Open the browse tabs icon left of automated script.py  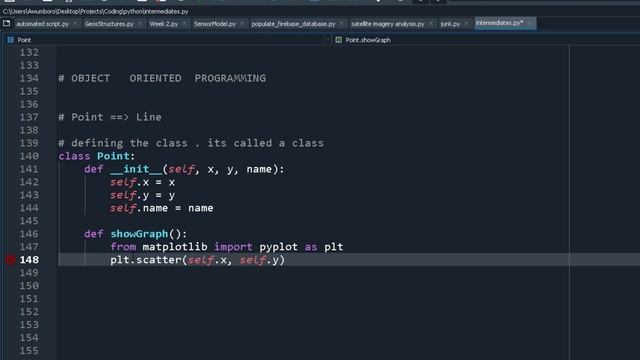coord(7,24)
